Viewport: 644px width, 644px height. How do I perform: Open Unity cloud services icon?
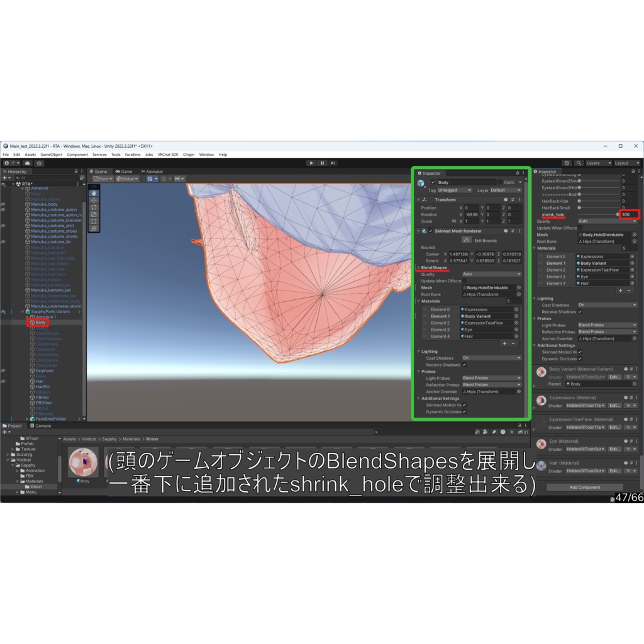tap(28, 163)
